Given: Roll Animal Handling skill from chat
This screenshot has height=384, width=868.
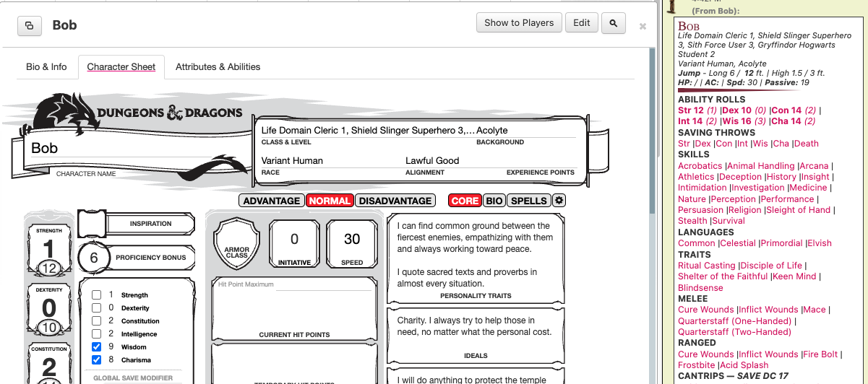Looking at the screenshot, I should (x=761, y=166).
